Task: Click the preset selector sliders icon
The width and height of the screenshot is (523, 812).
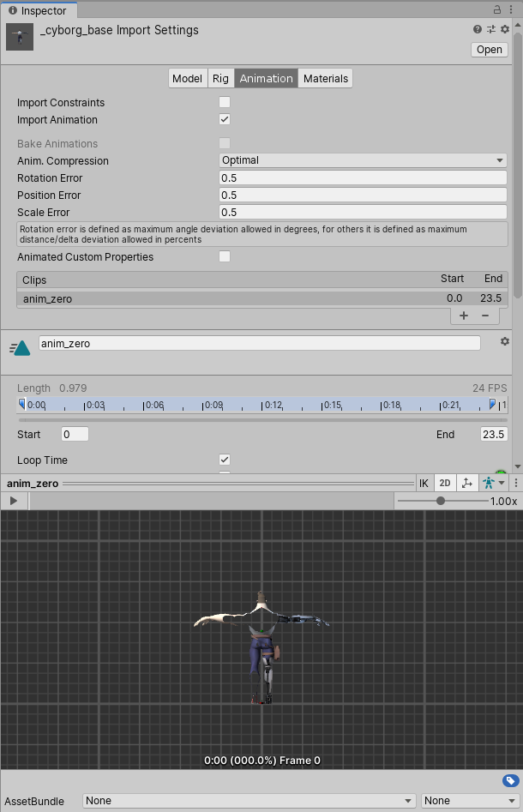Action: point(491,29)
